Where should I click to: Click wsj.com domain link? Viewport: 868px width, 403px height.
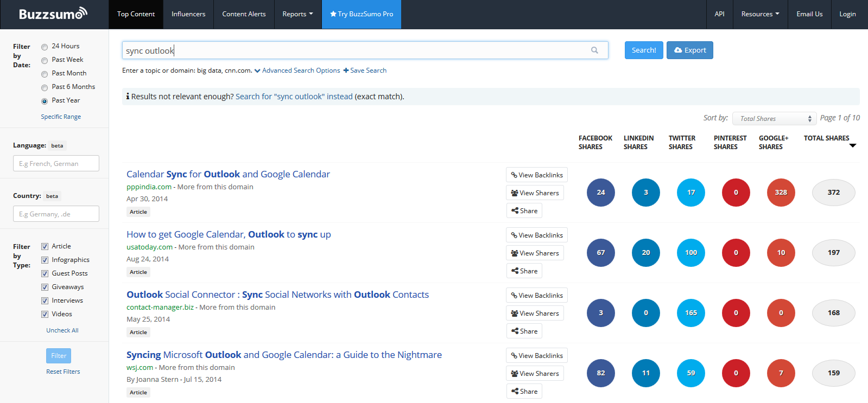pyautogui.click(x=140, y=367)
